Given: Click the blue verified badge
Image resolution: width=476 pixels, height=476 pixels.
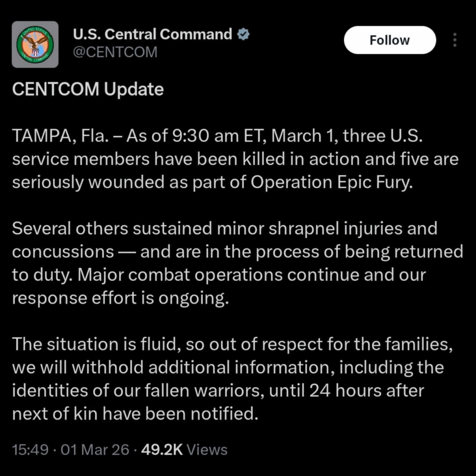Looking at the screenshot, I should coord(244,34).
